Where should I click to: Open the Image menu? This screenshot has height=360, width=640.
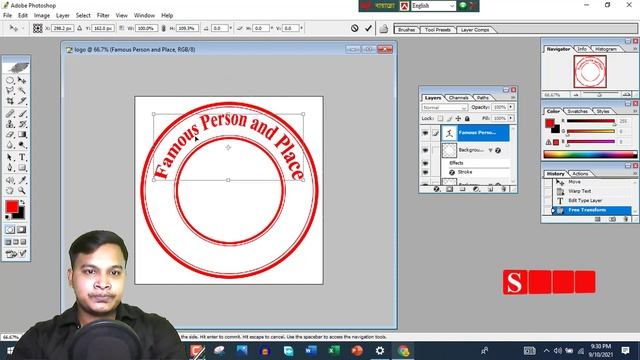(x=42, y=15)
